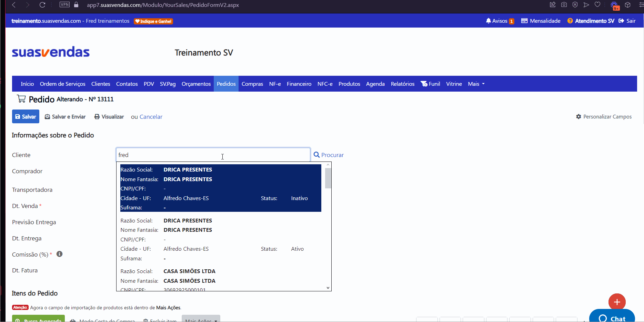Viewport: 644px width, 322px height.
Task: Go to the Financeiro menu
Action: pyautogui.click(x=299, y=84)
